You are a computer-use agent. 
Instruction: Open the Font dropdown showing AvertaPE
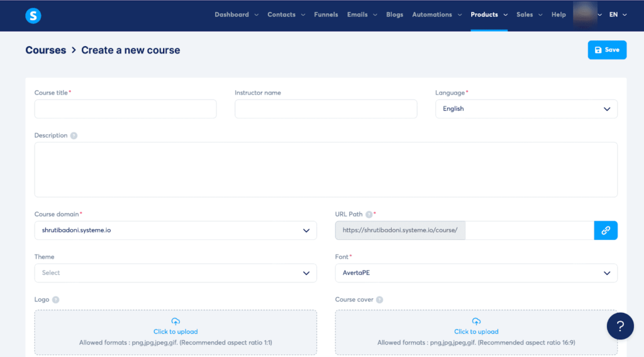coord(476,273)
